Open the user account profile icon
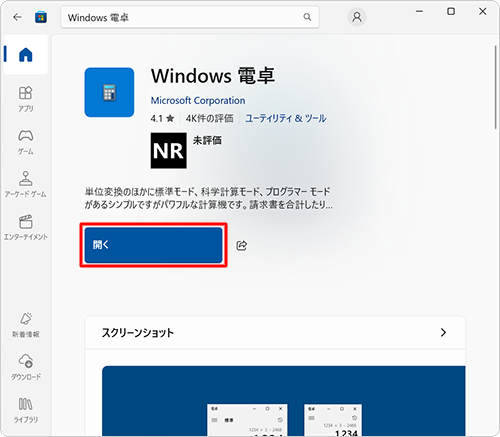The height and width of the screenshot is (437, 500). 357,17
